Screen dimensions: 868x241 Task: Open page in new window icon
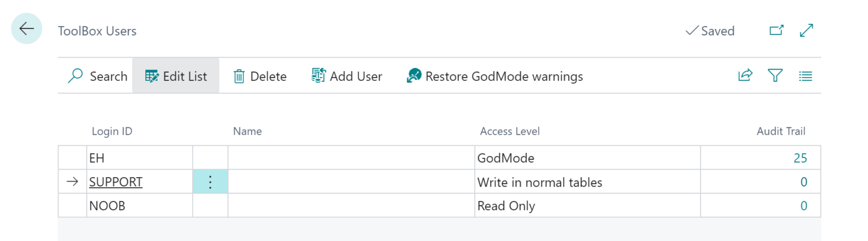(776, 31)
